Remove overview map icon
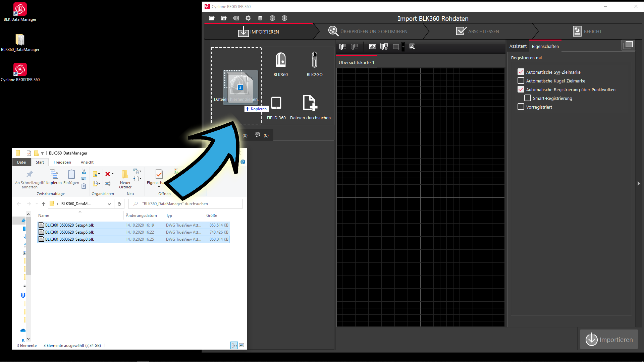Screen dimensions: 644x362 (354, 47)
